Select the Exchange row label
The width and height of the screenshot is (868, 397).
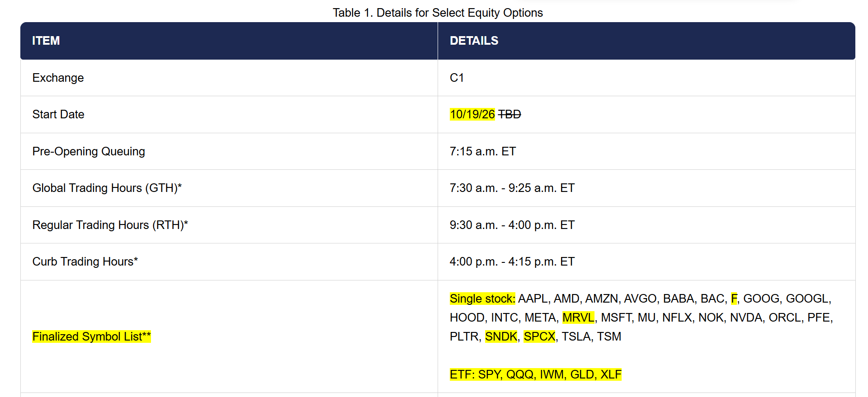point(58,78)
